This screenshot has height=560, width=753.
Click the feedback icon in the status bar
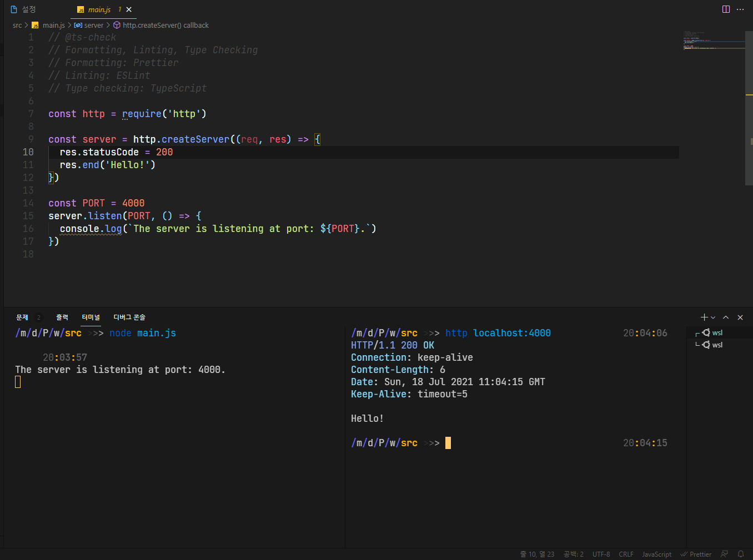[724, 554]
